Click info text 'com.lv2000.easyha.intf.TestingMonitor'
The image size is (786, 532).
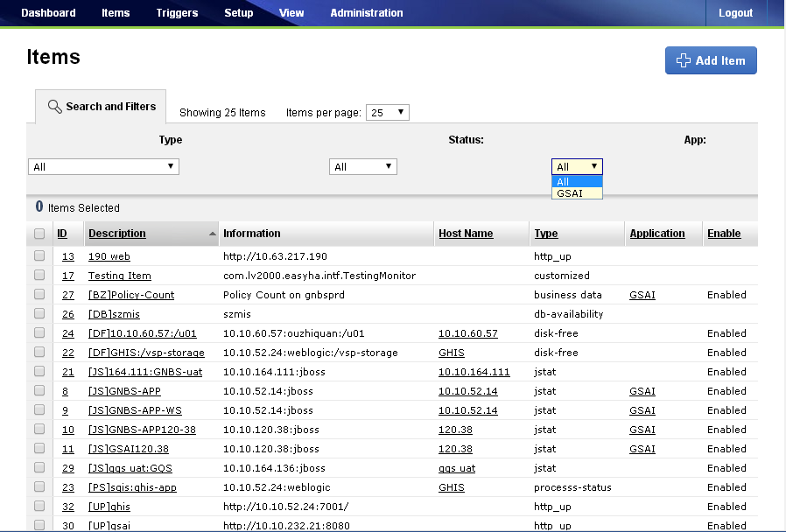click(x=319, y=276)
